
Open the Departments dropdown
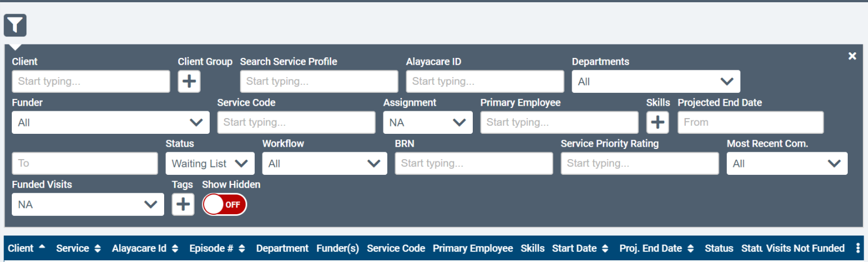click(x=655, y=82)
